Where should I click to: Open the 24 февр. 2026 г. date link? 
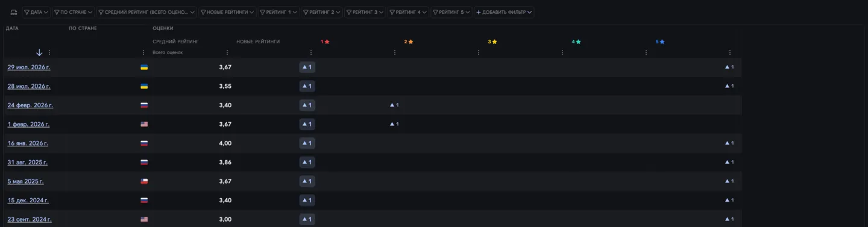pyautogui.click(x=30, y=105)
